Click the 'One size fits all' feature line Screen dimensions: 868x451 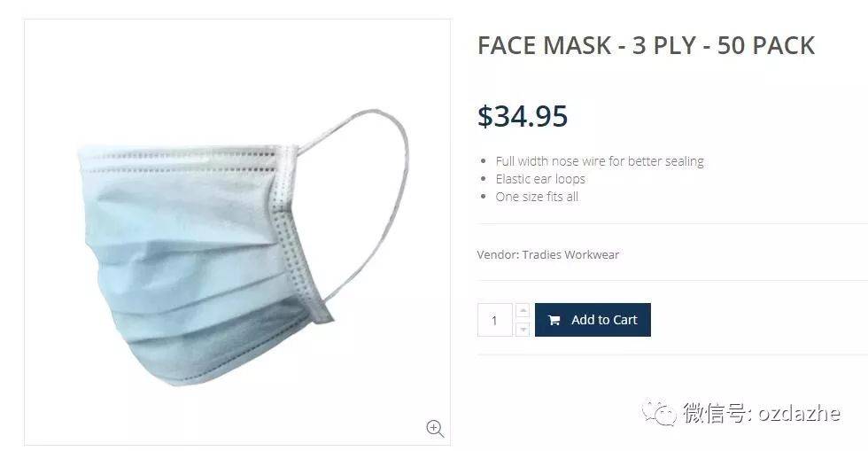[x=537, y=197]
